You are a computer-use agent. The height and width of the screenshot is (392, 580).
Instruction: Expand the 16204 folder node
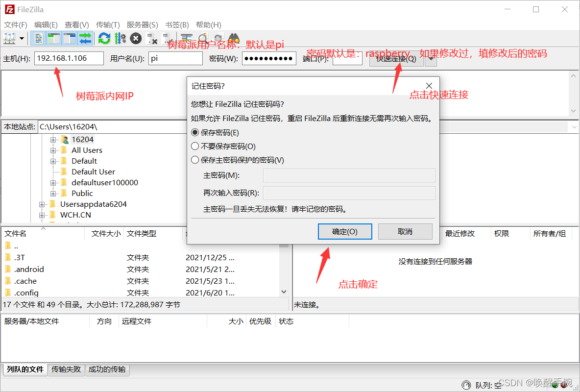coord(53,139)
